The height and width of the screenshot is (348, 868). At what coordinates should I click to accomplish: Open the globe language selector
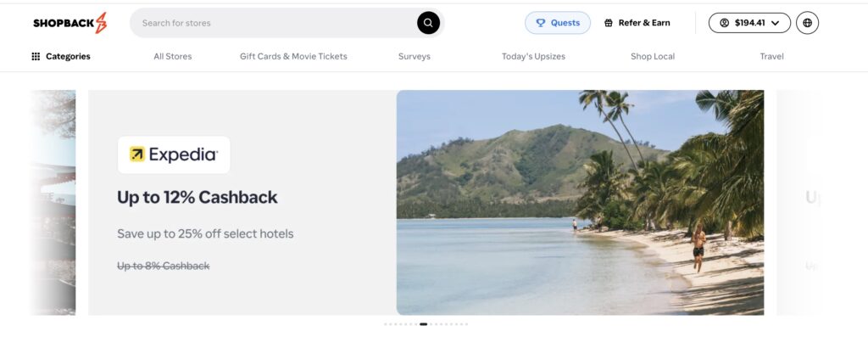pos(807,23)
